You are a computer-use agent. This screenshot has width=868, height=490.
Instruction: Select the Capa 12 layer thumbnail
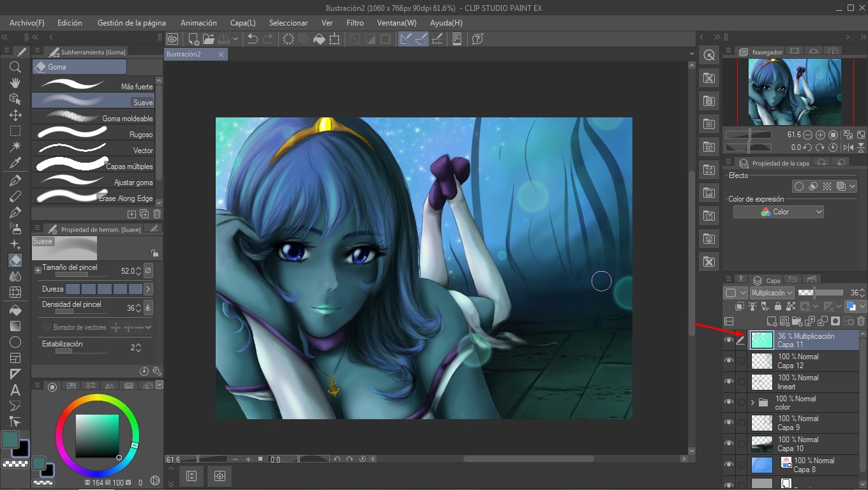(762, 361)
